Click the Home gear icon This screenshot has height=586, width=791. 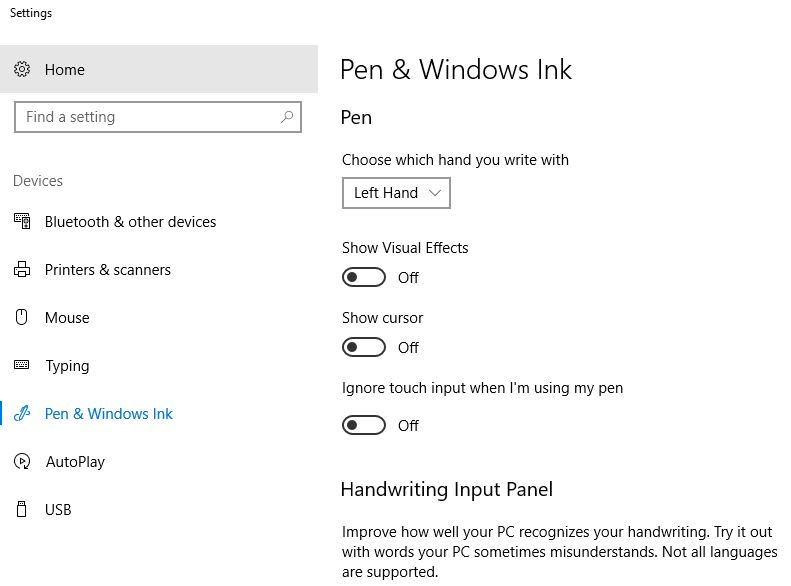tap(22, 69)
